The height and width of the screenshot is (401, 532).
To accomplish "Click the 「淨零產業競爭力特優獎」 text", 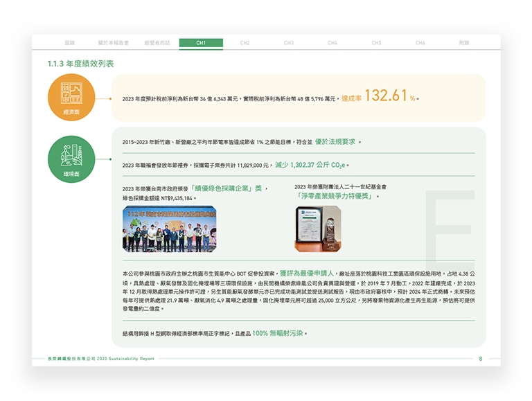I will coord(335,196).
